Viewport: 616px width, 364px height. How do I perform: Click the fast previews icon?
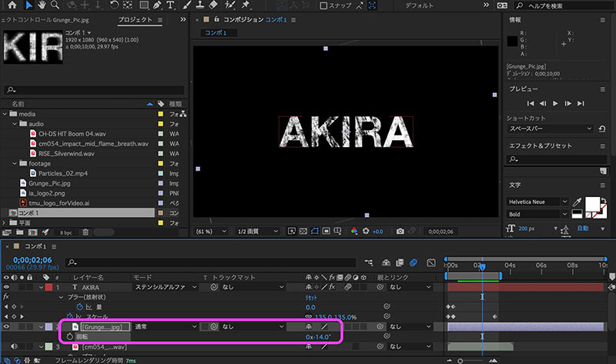coord(292,232)
